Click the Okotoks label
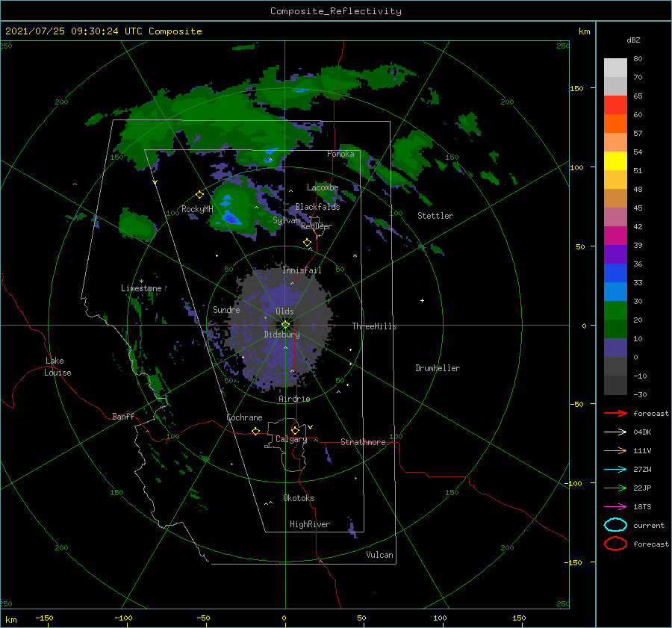Viewport: 672px width, 628px height. coord(299,498)
